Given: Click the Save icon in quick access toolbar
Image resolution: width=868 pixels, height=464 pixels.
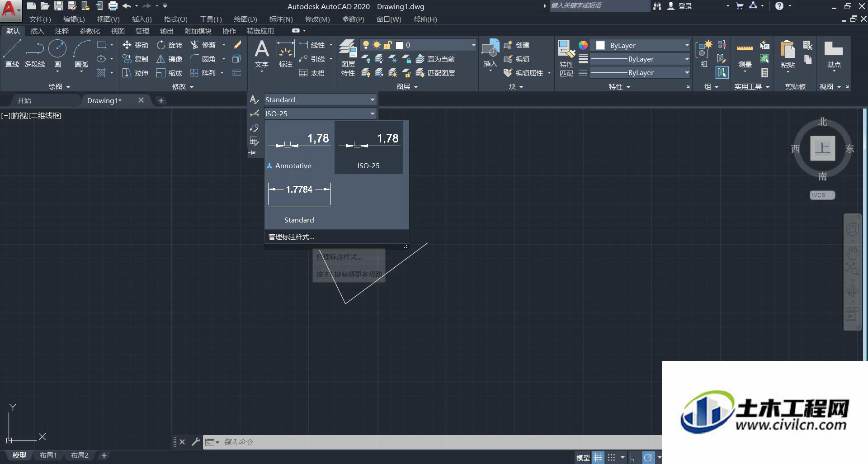Looking at the screenshot, I should 58,6.
